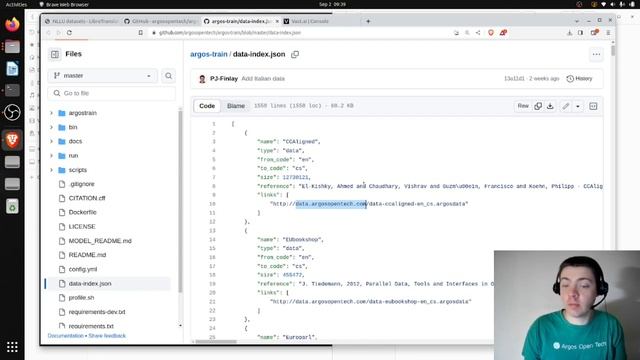Expand the bin folder
The height and width of the screenshot is (360, 640).
pyautogui.click(x=51, y=127)
